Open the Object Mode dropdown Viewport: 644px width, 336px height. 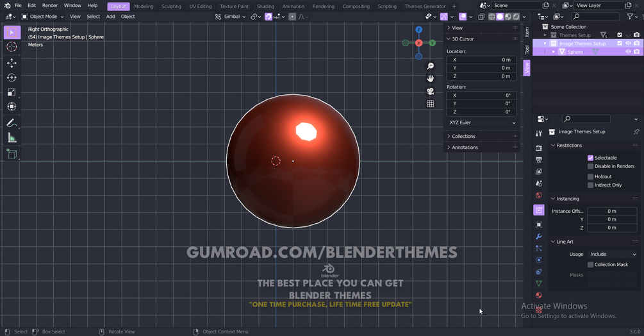43,17
